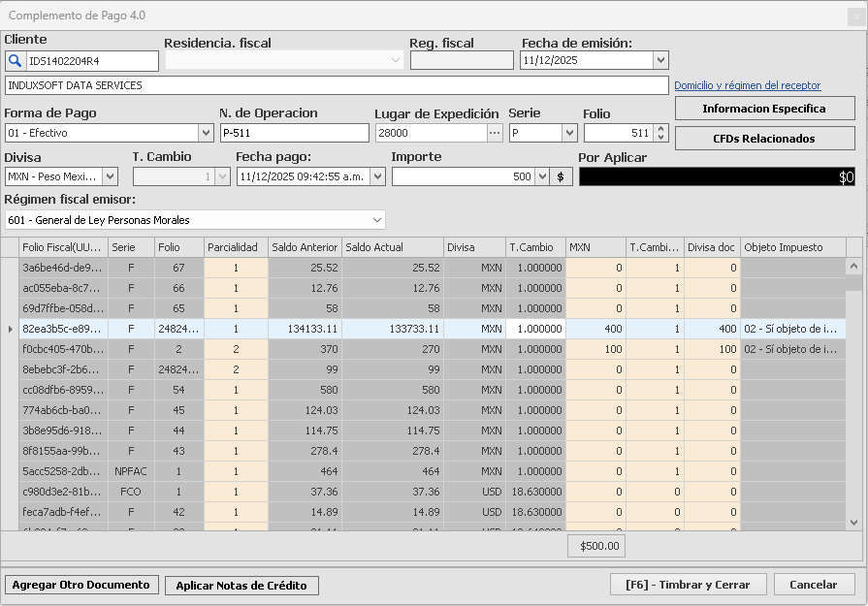This screenshot has height=606, width=868.
Task: Click the ellipsis button beside Lugar de Expedición
Action: [495, 133]
